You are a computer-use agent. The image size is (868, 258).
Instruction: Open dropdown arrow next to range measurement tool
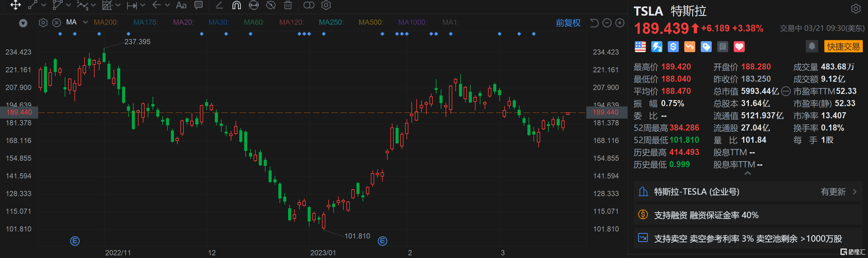pos(143,5)
